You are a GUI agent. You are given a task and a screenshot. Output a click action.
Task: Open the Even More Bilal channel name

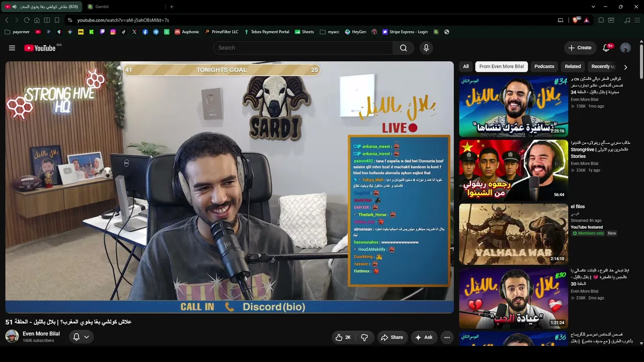coord(41,334)
